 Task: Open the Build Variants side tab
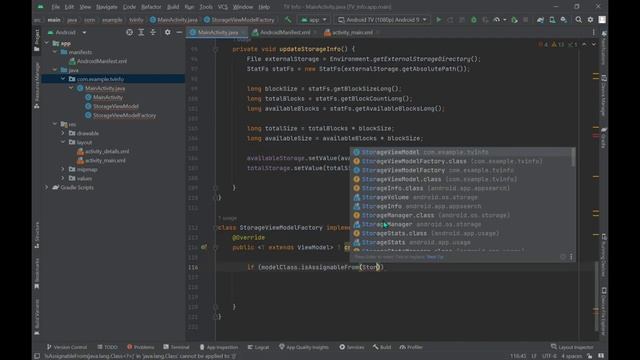[37, 318]
